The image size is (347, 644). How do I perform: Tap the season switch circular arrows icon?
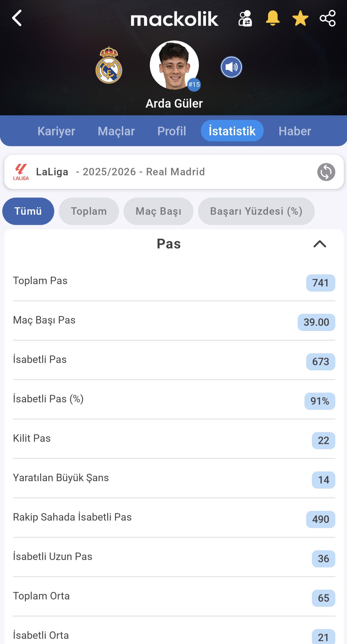click(x=326, y=172)
